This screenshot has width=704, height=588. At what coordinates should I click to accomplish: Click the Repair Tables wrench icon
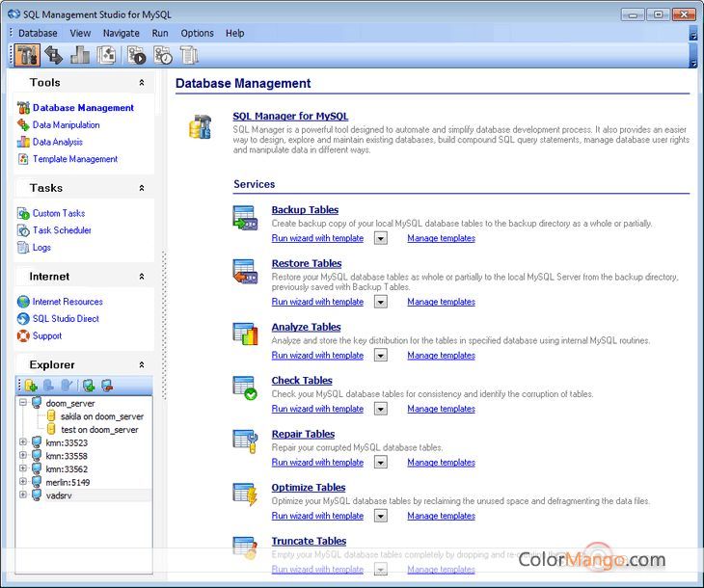[x=245, y=441]
